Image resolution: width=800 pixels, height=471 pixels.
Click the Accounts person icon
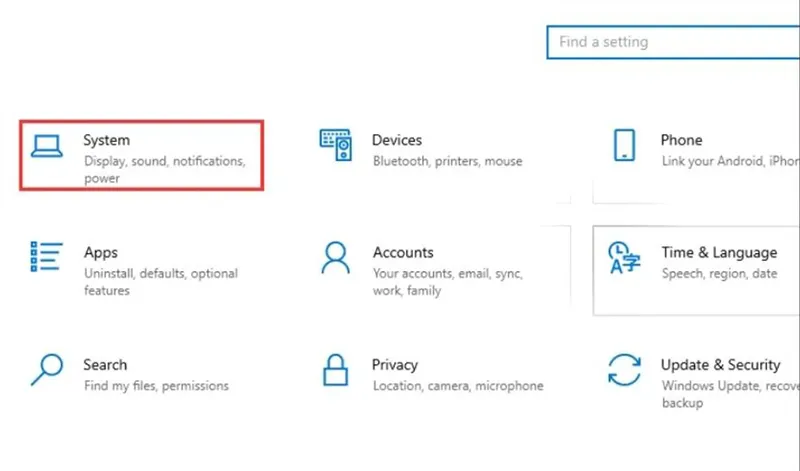click(336, 257)
